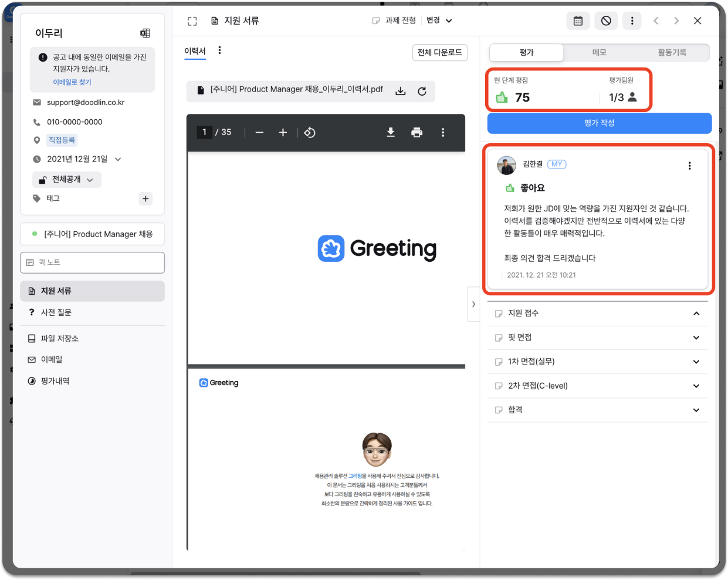This screenshot has width=728, height=580.
Task: Click the support@doodlin.co.kr email
Action: (86, 102)
